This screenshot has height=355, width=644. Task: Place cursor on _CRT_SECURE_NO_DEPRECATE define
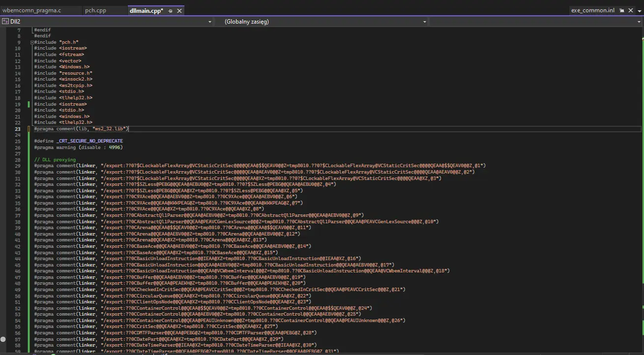(89, 141)
